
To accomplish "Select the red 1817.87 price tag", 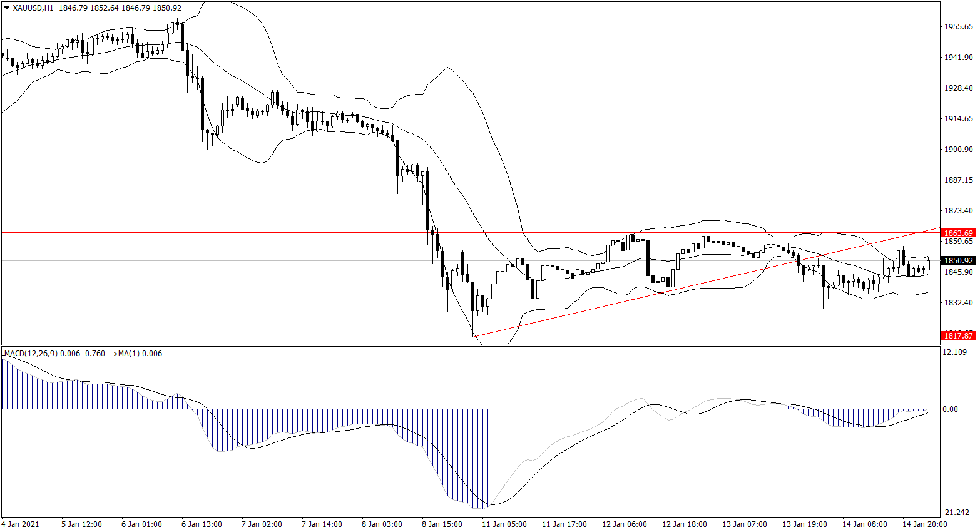I will [958, 336].
